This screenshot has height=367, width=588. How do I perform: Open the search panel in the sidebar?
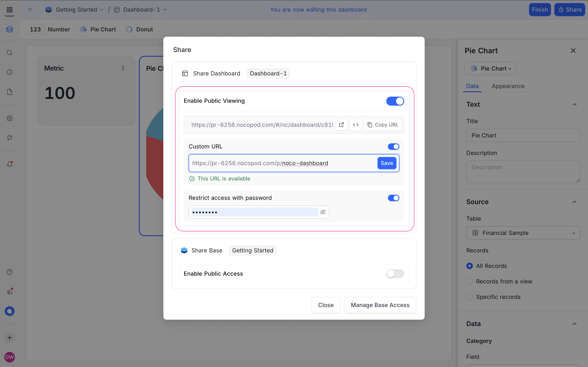click(9, 52)
